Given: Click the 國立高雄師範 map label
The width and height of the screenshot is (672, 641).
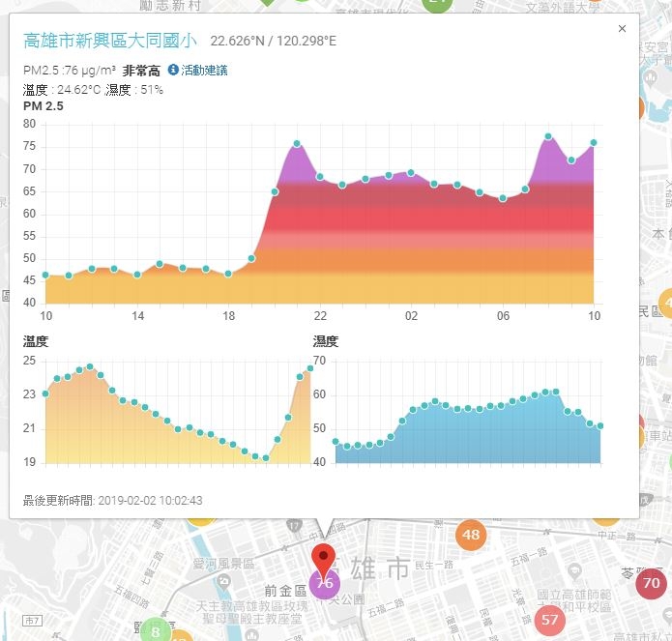Looking at the screenshot, I should tap(573, 595).
